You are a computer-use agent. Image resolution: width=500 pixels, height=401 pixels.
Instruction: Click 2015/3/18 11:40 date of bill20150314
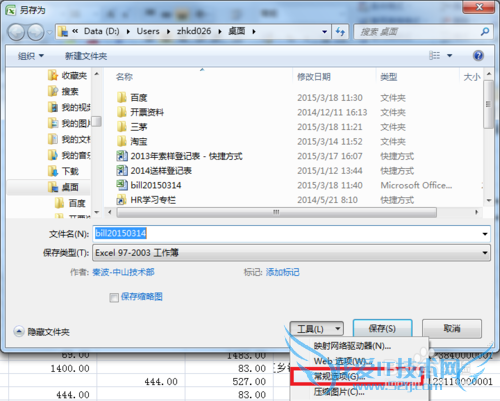pos(330,185)
